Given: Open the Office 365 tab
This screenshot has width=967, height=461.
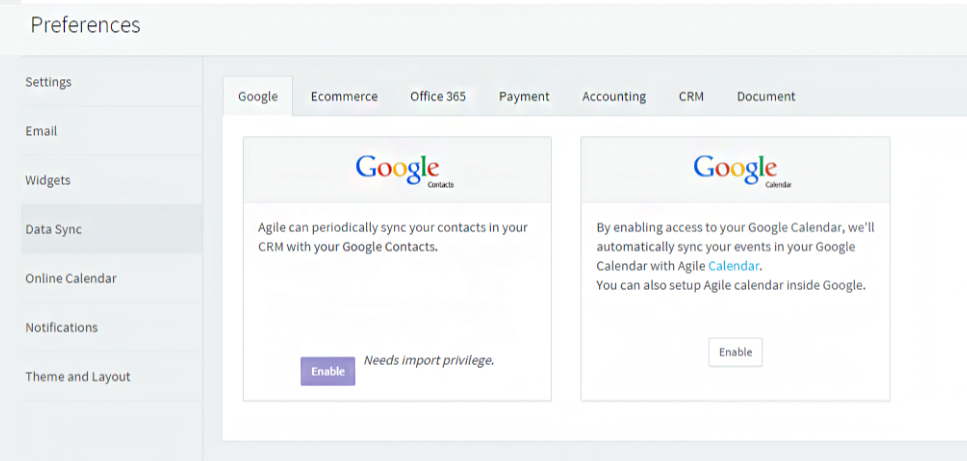Looking at the screenshot, I should [438, 96].
